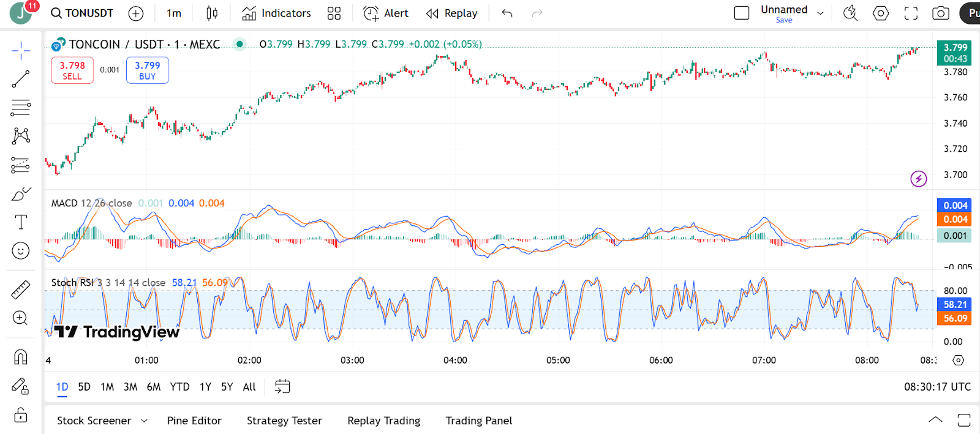
Task: Change the 1m time interval
Action: point(174,13)
